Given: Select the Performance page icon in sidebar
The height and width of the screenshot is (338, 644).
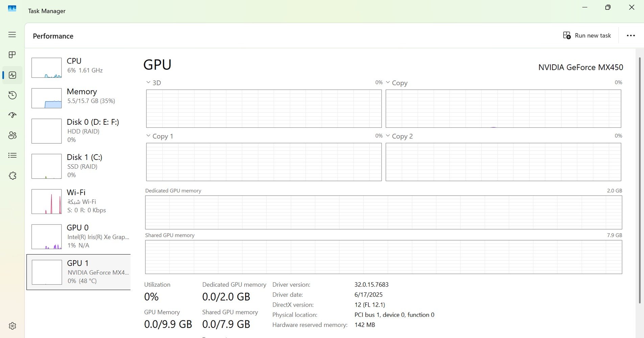Looking at the screenshot, I should click(x=13, y=75).
